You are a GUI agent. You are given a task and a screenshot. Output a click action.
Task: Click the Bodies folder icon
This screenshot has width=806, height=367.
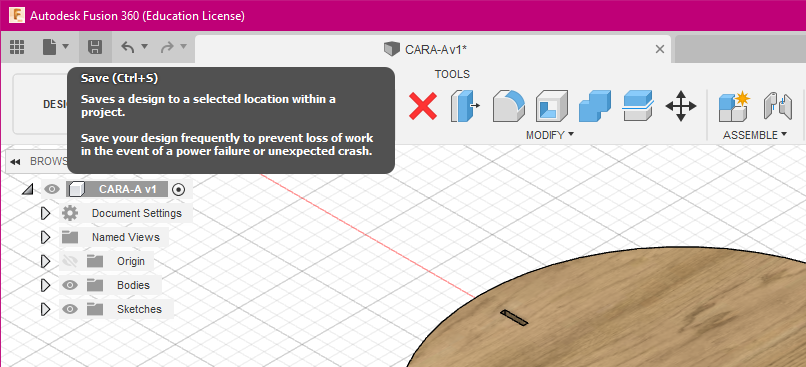tap(95, 285)
